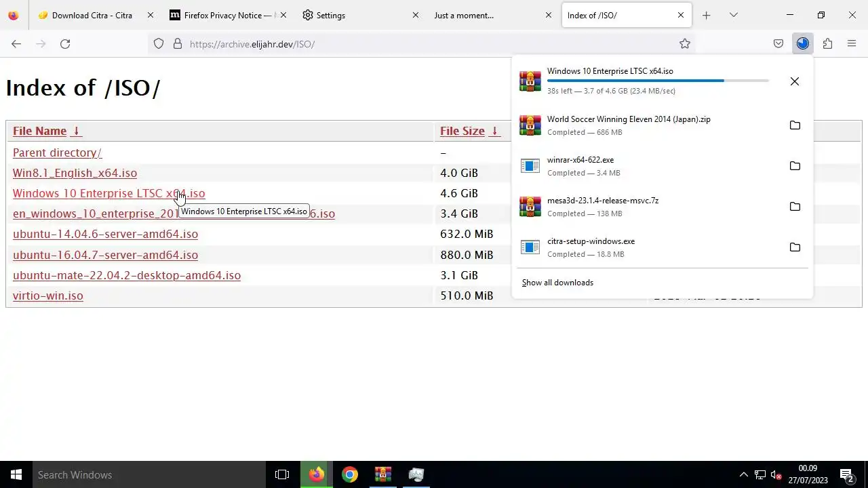Image resolution: width=868 pixels, height=488 pixels.
Task: Open the taskbar app next to WinRAR
Action: (x=416, y=474)
